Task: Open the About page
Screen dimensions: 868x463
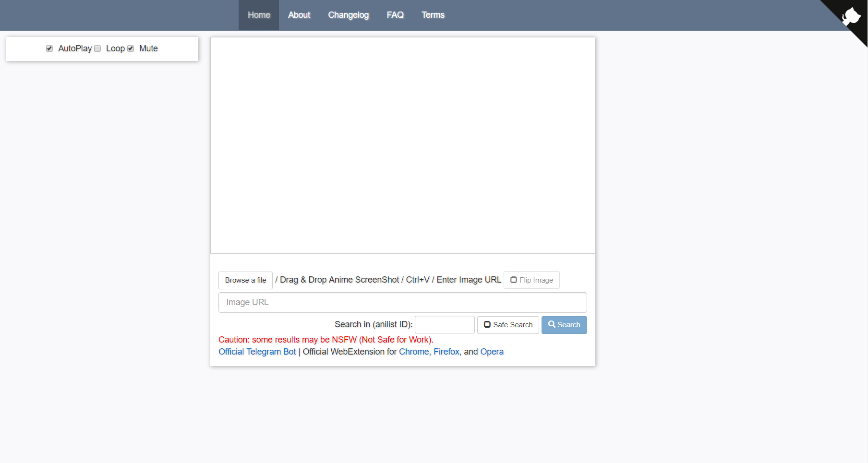Action: (x=299, y=15)
